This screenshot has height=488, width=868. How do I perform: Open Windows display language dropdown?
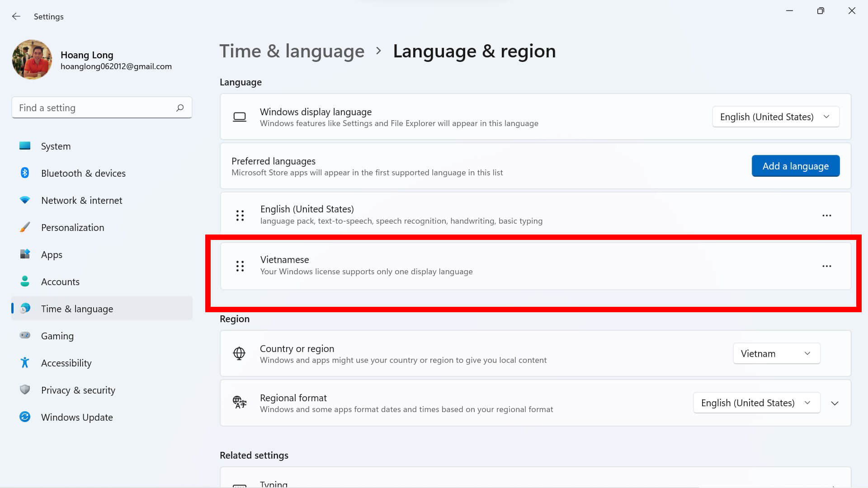(x=776, y=117)
